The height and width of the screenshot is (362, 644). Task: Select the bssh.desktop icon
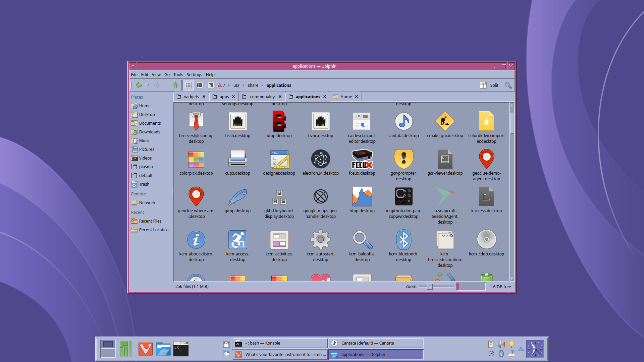(x=238, y=121)
